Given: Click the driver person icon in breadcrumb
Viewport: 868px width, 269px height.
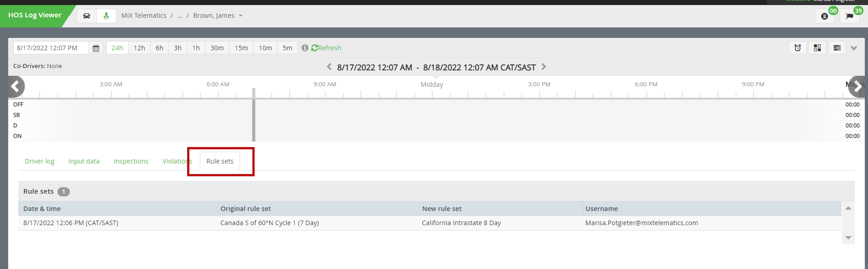Looking at the screenshot, I should (x=106, y=16).
